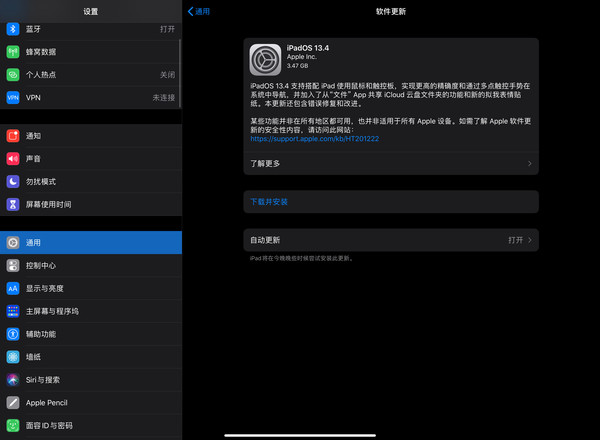Tap the 打开 value beside 自动更新
600x440 pixels.
point(515,240)
